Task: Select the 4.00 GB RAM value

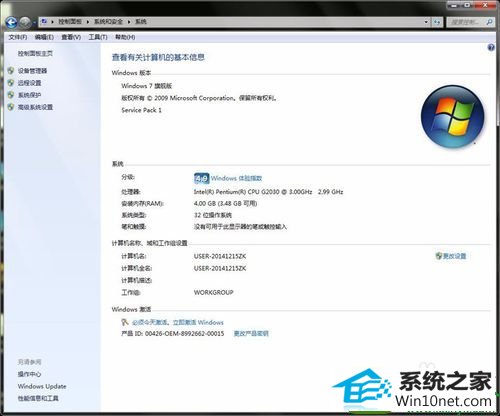Action: (x=225, y=203)
